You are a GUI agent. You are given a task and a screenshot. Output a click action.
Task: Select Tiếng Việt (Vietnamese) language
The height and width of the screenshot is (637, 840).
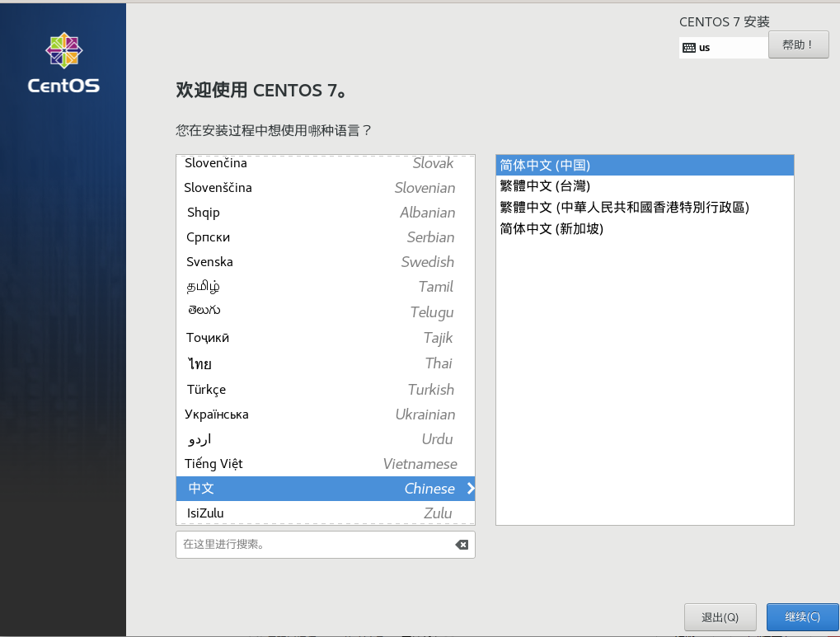pyautogui.click(x=325, y=463)
